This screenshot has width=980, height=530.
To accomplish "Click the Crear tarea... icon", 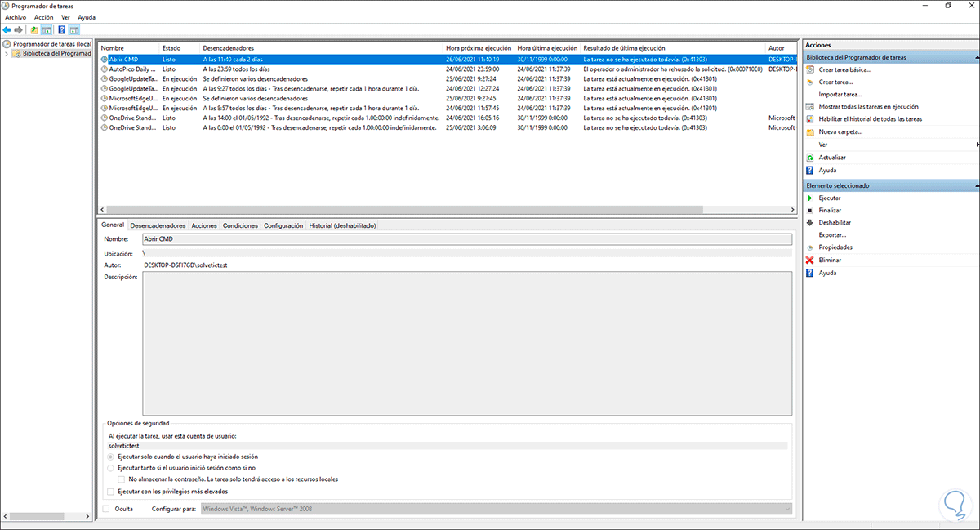I will click(x=810, y=82).
